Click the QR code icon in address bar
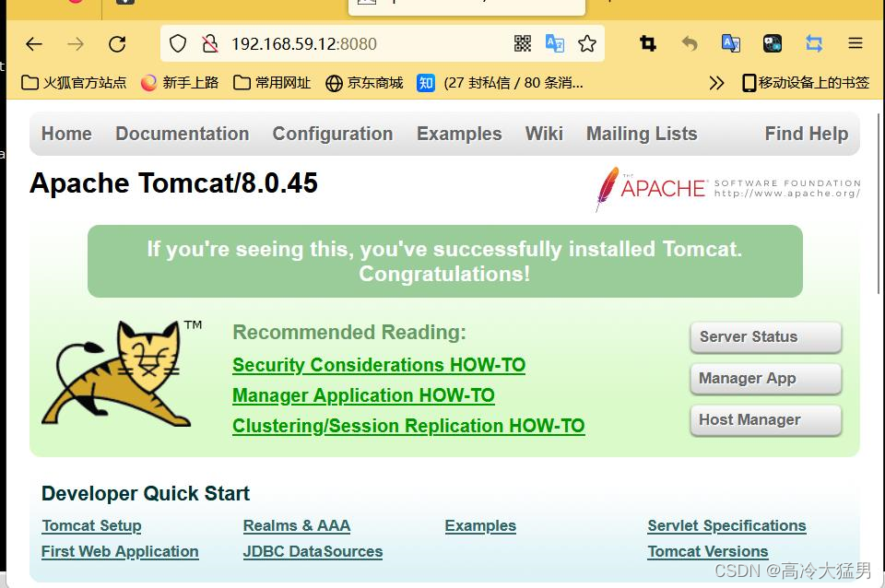885x588 pixels. click(x=521, y=43)
